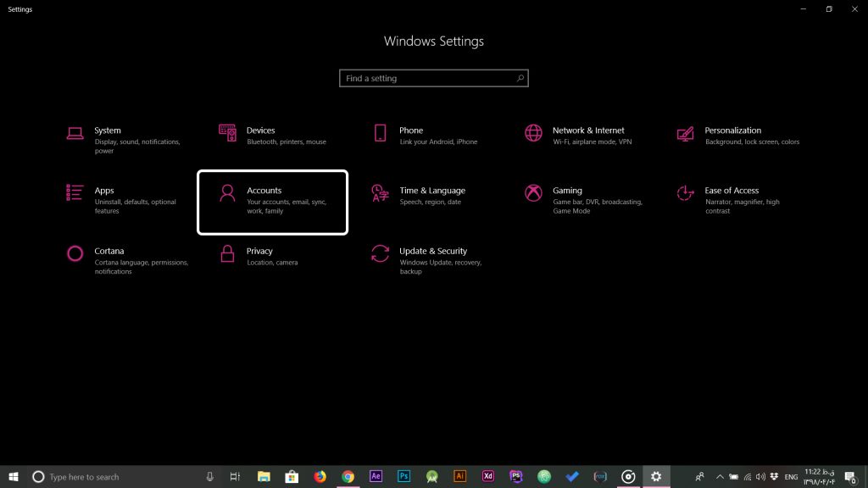Open Ease of Access settings

[x=731, y=191]
